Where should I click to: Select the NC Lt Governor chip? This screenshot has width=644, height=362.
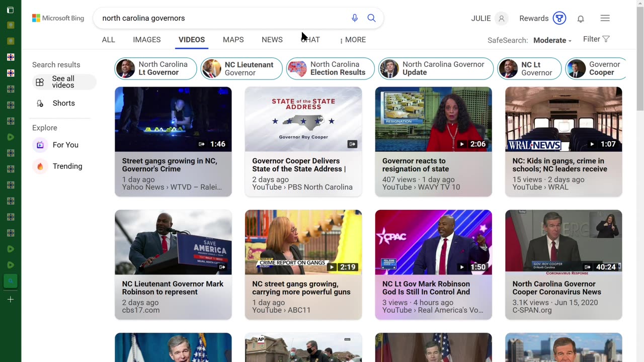pyautogui.click(x=529, y=68)
